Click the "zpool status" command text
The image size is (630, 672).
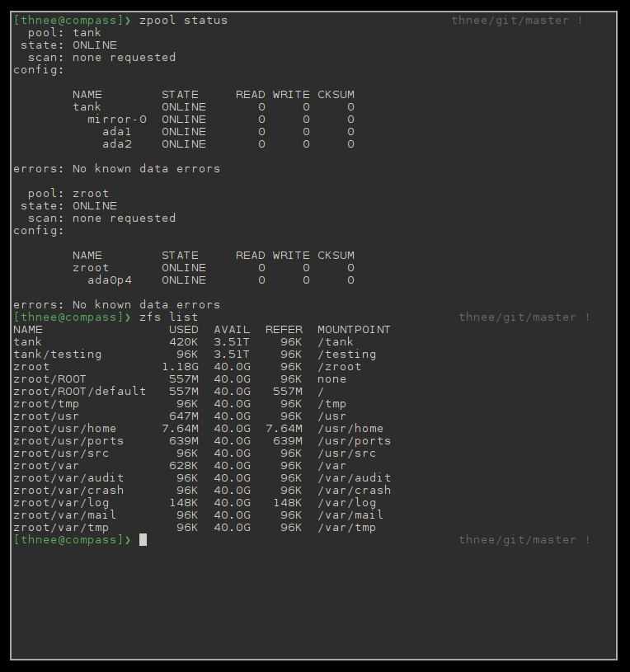(183, 20)
